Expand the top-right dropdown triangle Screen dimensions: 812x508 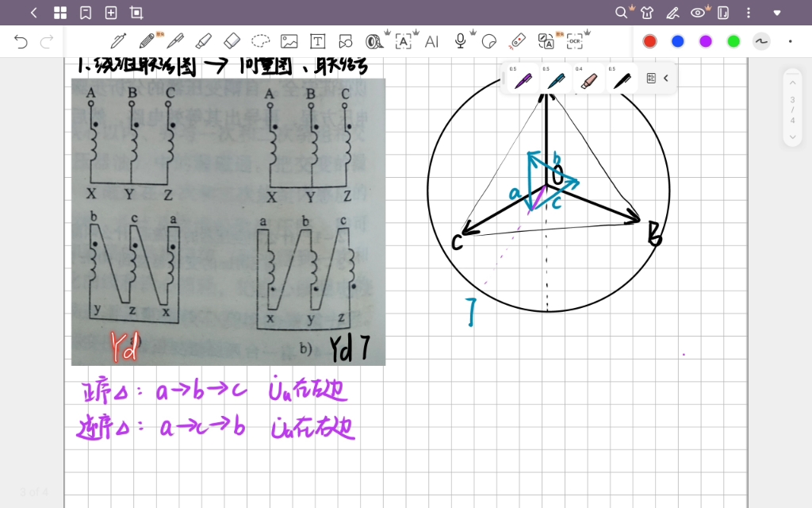point(777,13)
